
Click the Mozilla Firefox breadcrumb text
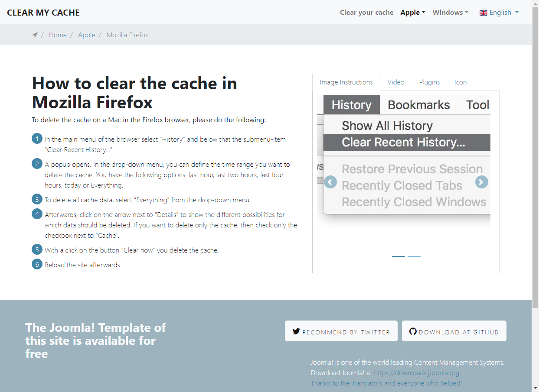[x=127, y=35]
